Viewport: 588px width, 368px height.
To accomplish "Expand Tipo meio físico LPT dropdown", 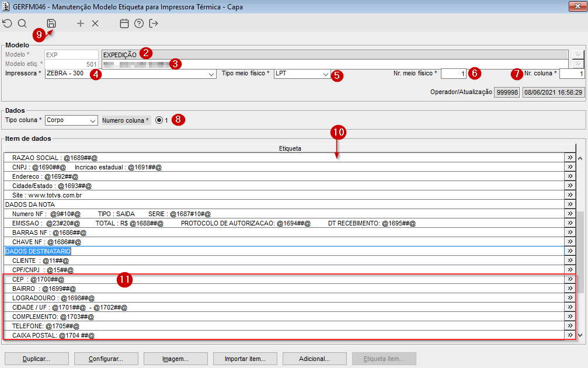I will tap(325, 74).
